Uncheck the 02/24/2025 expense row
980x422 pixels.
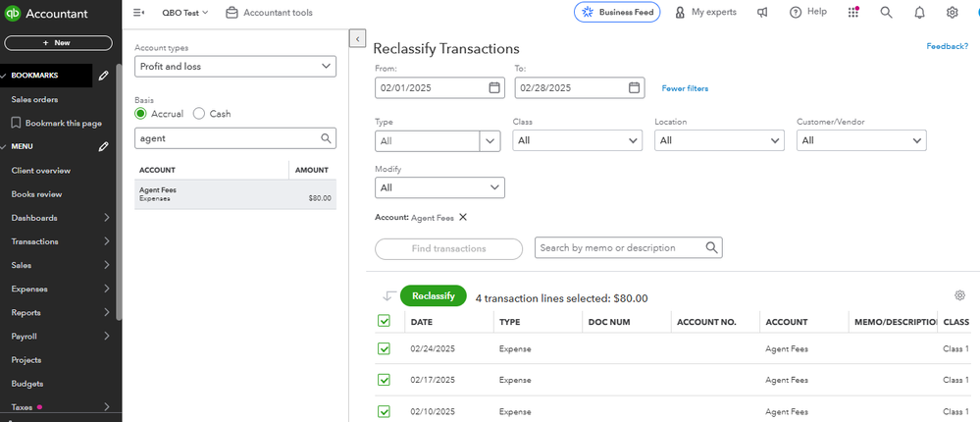384,348
